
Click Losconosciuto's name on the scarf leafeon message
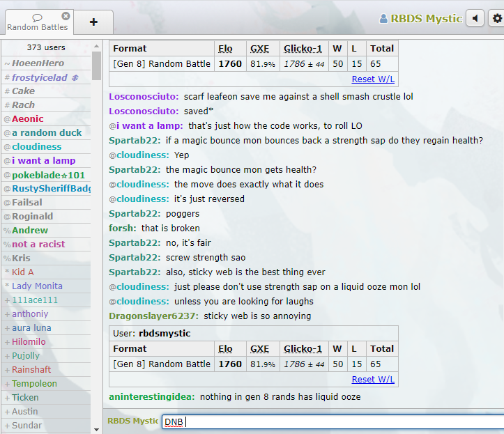click(144, 97)
